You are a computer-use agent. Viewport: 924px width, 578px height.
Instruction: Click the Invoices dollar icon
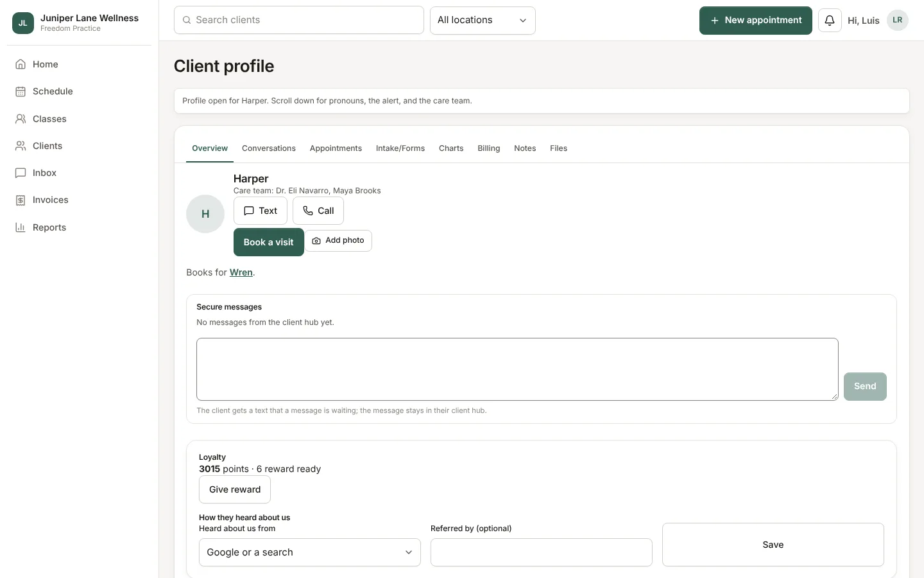click(21, 200)
